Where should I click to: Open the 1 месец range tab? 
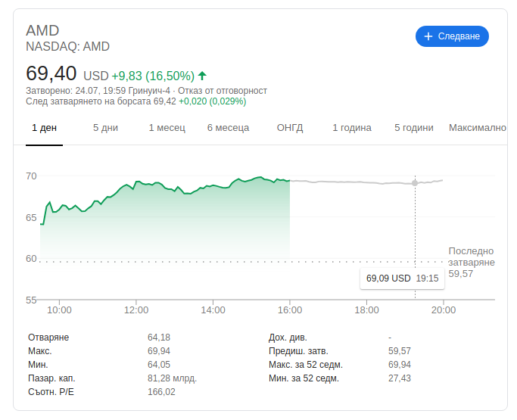[167, 128]
